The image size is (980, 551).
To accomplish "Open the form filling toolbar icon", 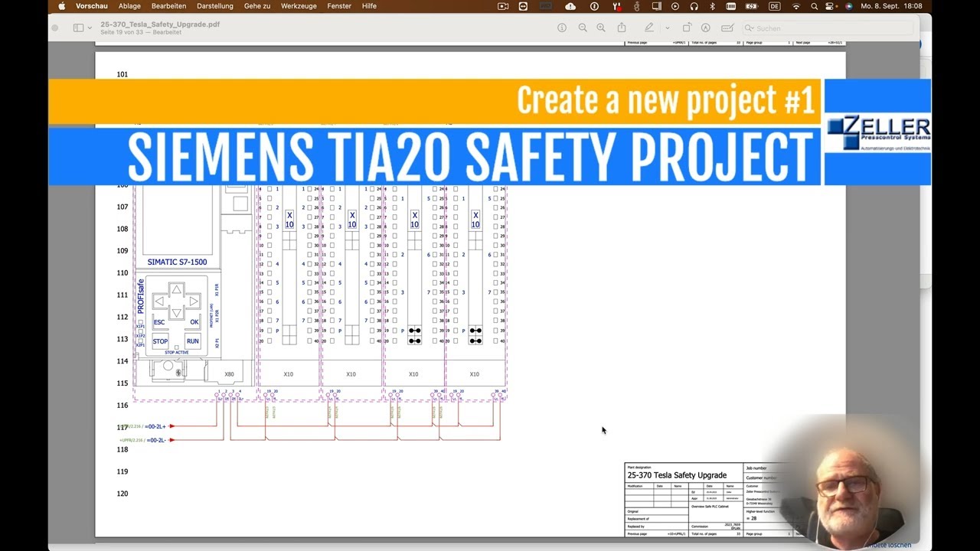I will click(727, 28).
